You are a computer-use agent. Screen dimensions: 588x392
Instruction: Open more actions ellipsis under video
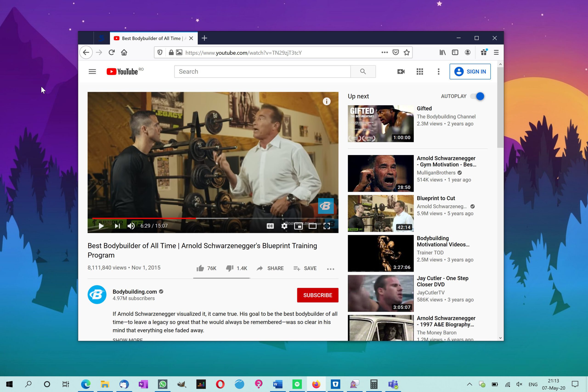(x=331, y=269)
